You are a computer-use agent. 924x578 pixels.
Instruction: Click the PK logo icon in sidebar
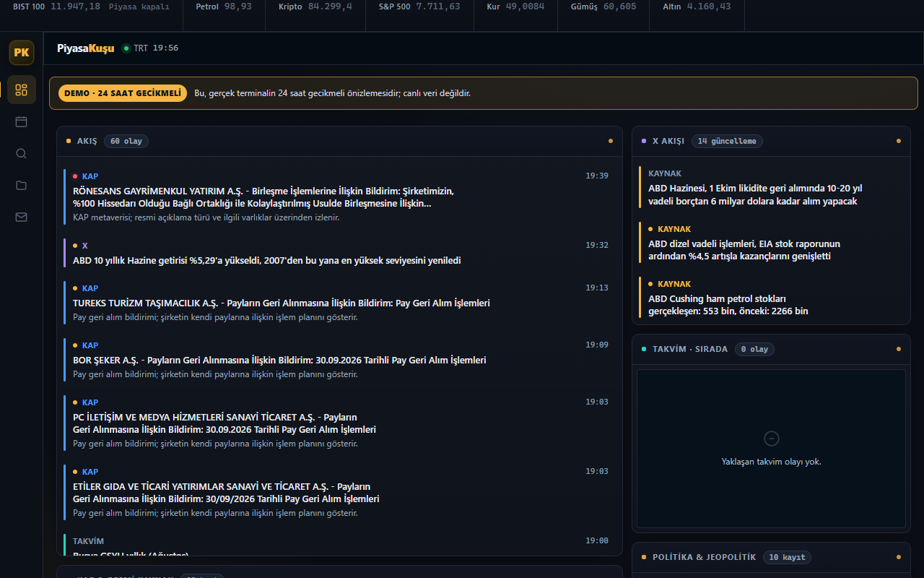22,53
